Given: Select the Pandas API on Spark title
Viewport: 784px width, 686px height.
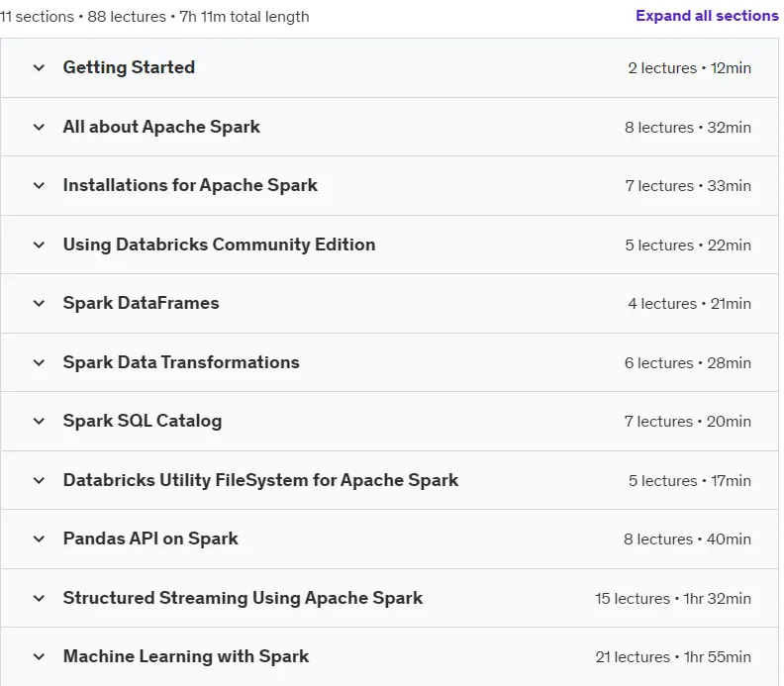Looking at the screenshot, I should pos(150,539).
